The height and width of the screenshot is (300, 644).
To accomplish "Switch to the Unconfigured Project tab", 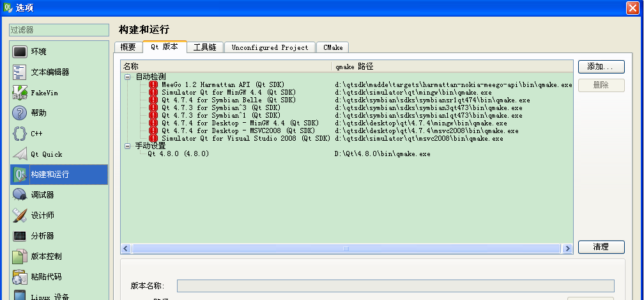I will (270, 47).
